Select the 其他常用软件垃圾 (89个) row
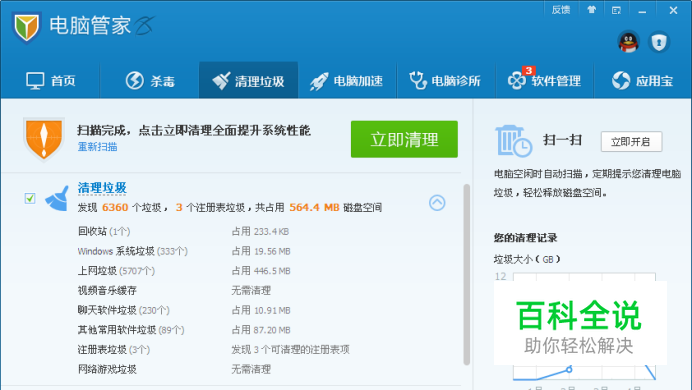The image size is (692, 390). [214, 330]
